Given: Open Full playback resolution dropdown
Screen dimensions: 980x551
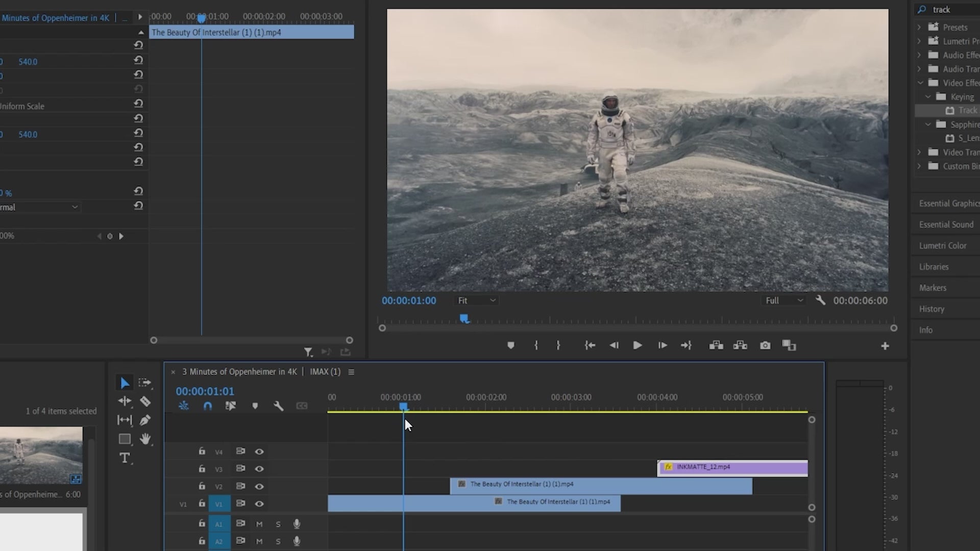Looking at the screenshot, I should 785,300.
